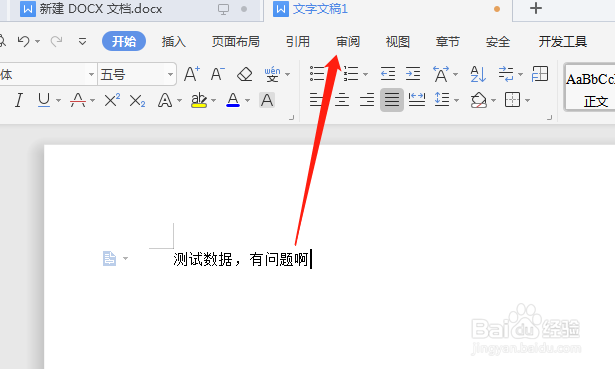Click the paragraph shading bucket icon
Viewport: 615px width, 369px height.
coord(479,100)
